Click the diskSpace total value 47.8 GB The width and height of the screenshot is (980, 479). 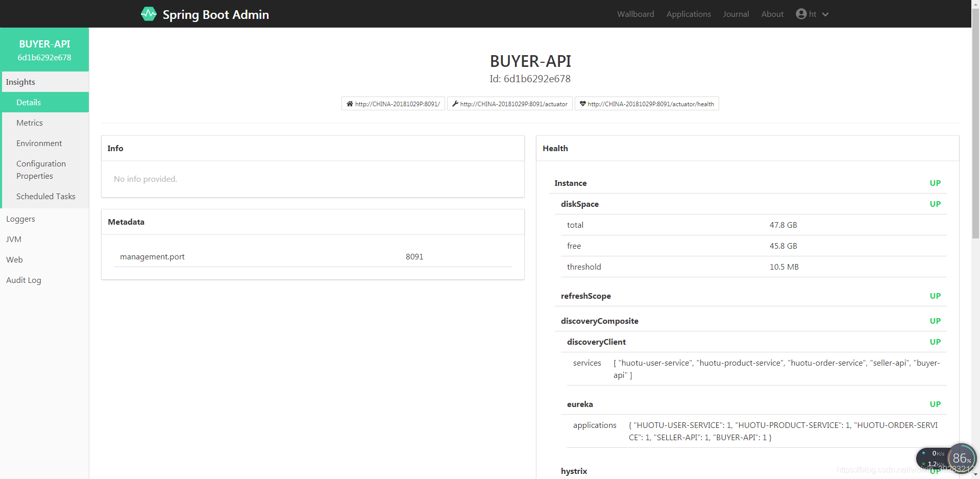click(x=783, y=225)
